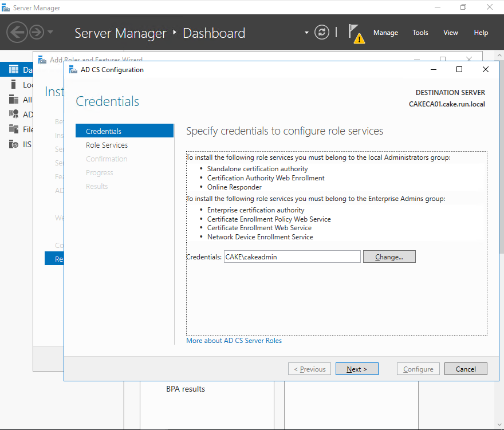
Task: Click the Server Manager vertical scrollbar
Action: pyautogui.click(x=501, y=157)
